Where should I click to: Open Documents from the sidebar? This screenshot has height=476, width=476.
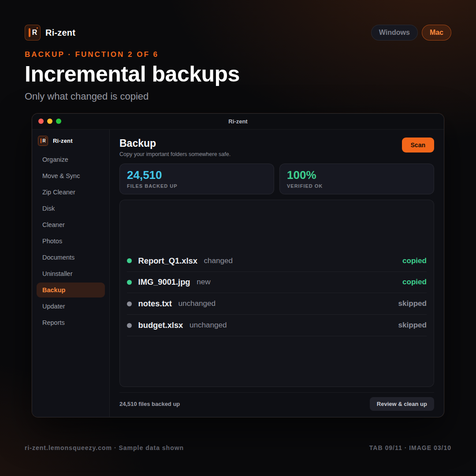[x=71, y=257]
